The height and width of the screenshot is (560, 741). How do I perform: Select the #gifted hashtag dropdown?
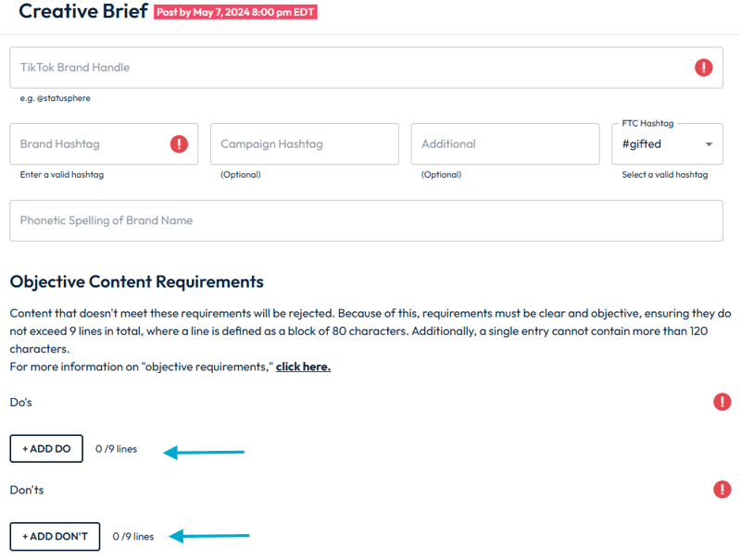[x=667, y=144]
